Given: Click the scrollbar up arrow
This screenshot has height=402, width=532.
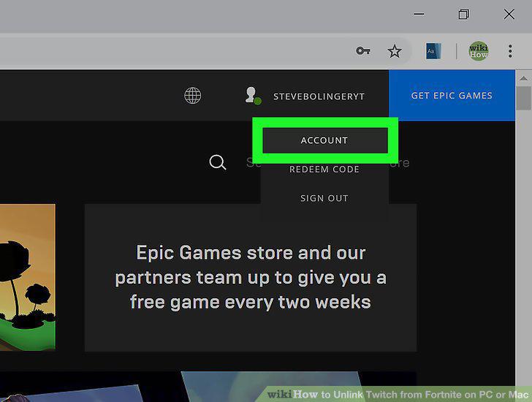Looking at the screenshot, I should [x=523, y=78].
